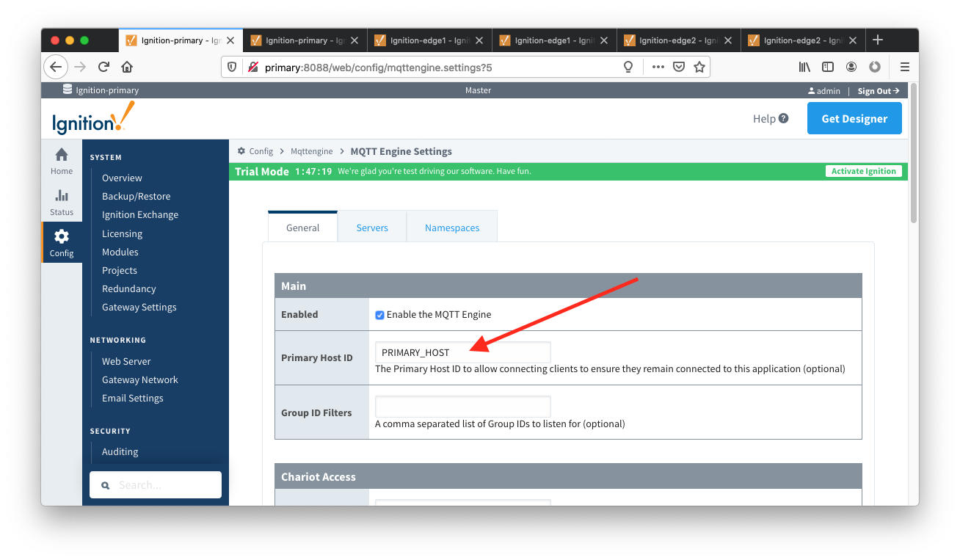Bookmark this page with the star icon
This screenshot has height=560, width=960.
(699, 67)
